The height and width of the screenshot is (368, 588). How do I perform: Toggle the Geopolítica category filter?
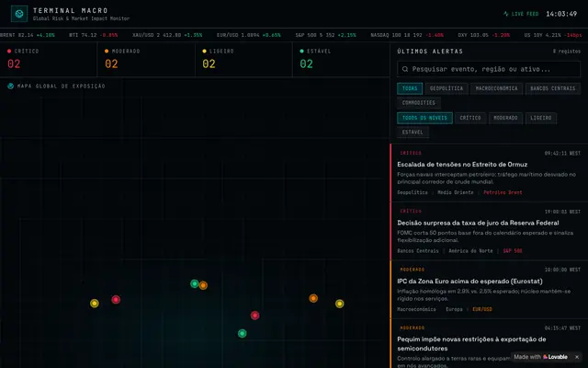tap(447, 88)
